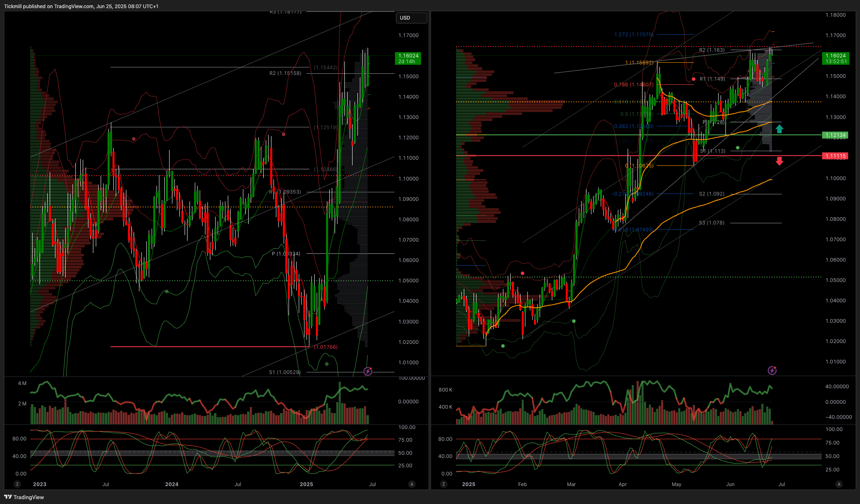Screen dimensions: 860x504
Task: Click the 1.272 (1.17070) Fibonacci label
Action: (634, 35)
